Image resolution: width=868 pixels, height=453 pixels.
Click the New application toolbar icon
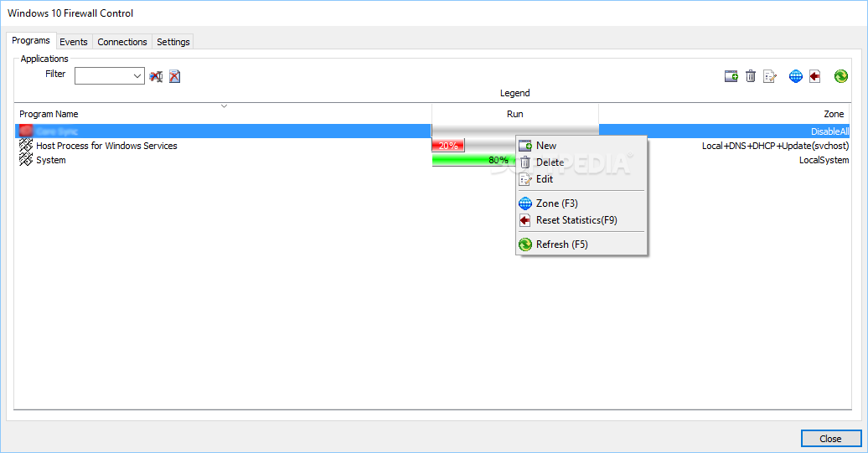731,76
